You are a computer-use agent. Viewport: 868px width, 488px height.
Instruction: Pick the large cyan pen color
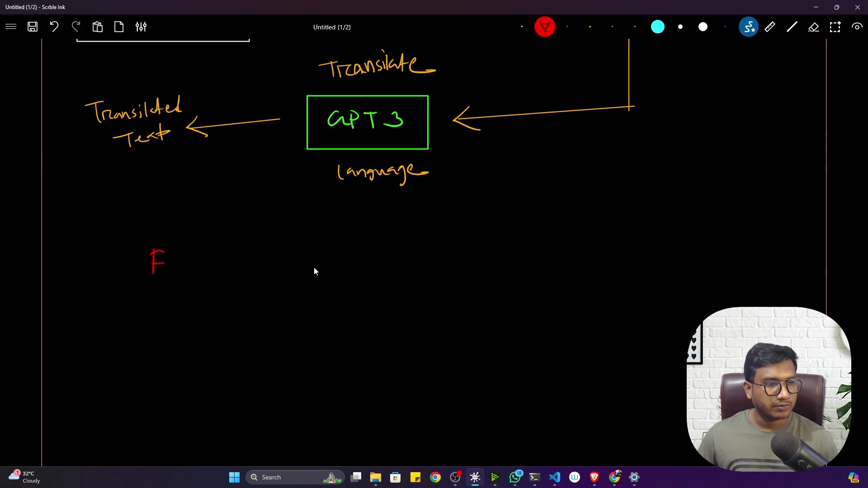point(658,27)
